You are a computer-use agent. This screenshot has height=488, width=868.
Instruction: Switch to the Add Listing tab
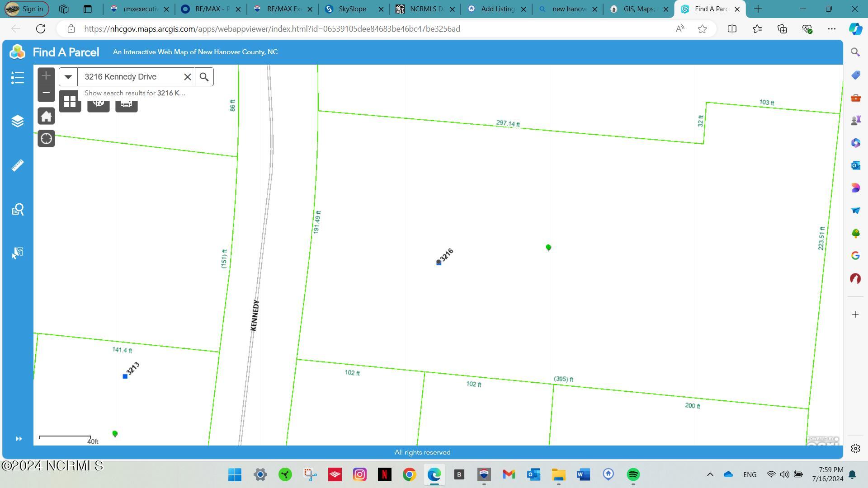click(x=496, y=9)
